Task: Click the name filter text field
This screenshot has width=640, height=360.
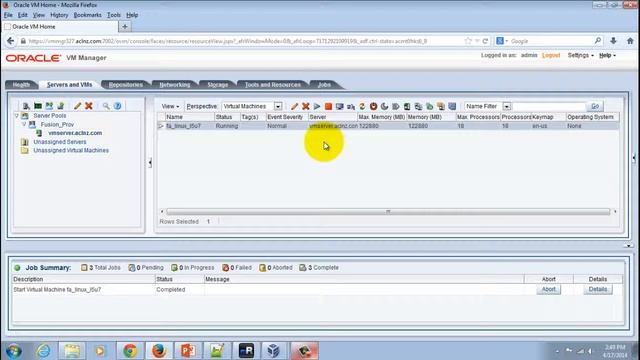Action: pyautogui.click(x=549, y=106)
